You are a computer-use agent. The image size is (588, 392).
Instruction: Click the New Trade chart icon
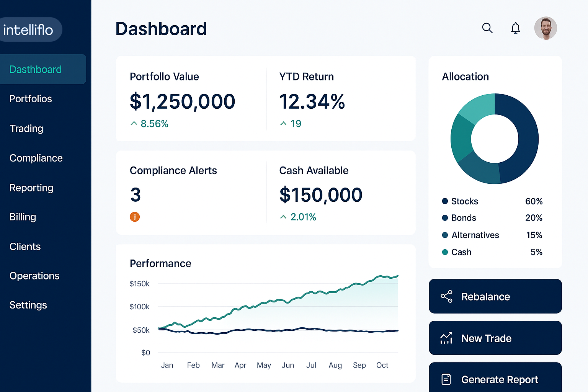click(x=446, y=338)
